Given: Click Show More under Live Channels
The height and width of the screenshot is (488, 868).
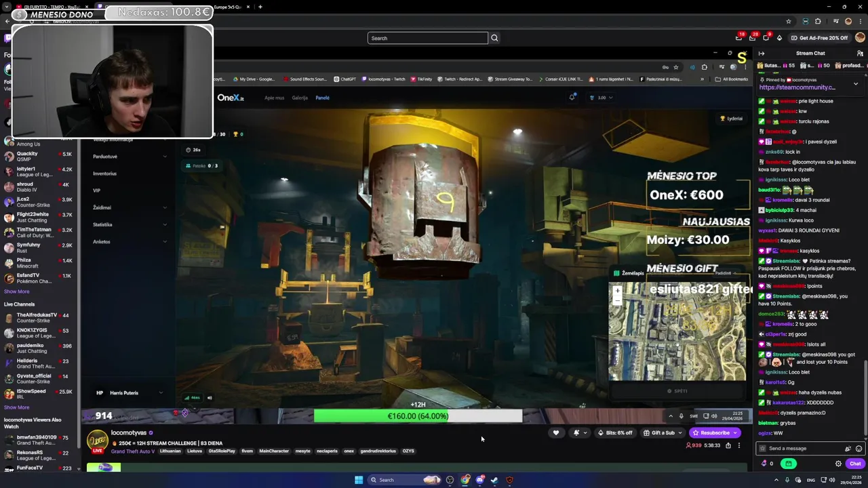Looking at the screenshot, I should (x=16, y=407).
